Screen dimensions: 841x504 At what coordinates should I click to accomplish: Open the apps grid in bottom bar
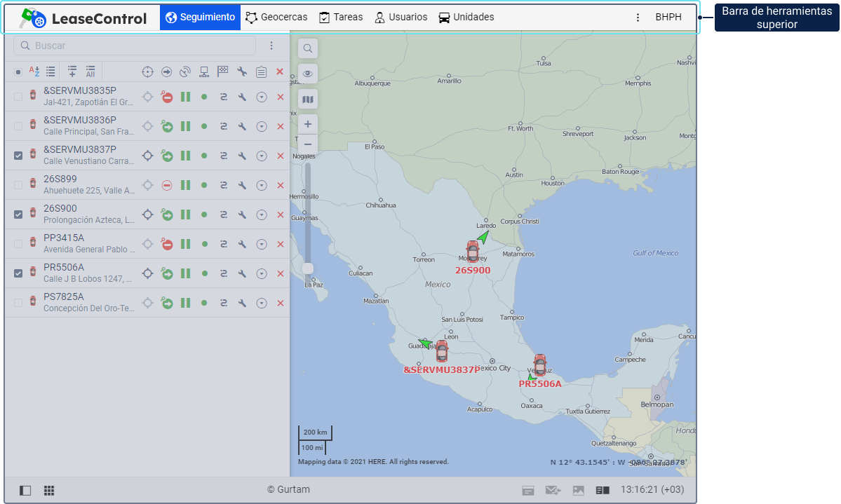(x=49, y=491)
